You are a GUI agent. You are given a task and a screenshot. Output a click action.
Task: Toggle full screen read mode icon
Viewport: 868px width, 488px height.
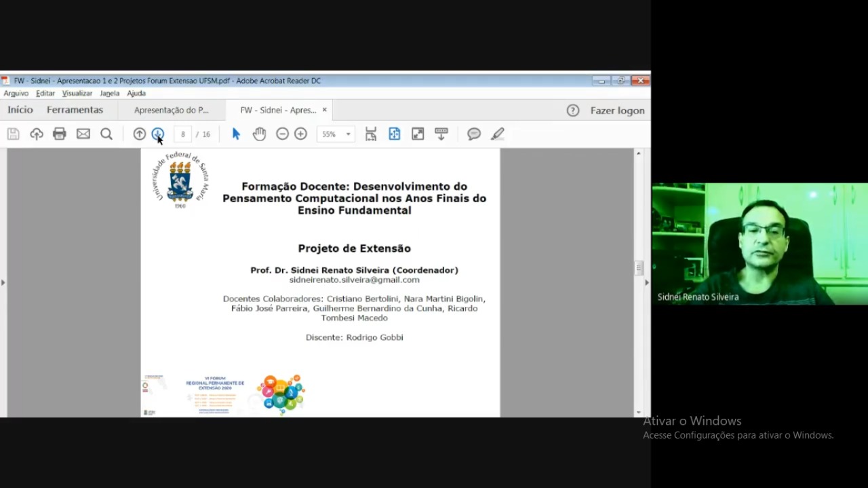(418, 134)
